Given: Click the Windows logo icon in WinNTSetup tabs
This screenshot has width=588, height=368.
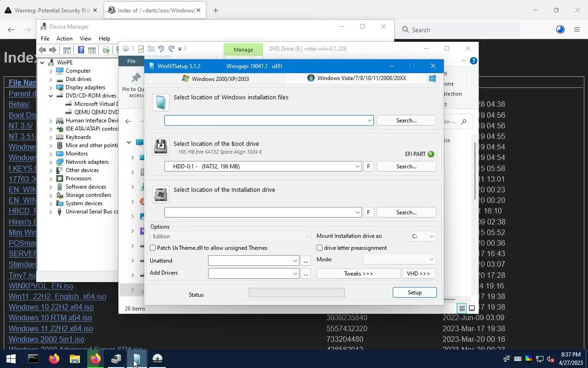Looking at the screenshot, I should (432, 78).
